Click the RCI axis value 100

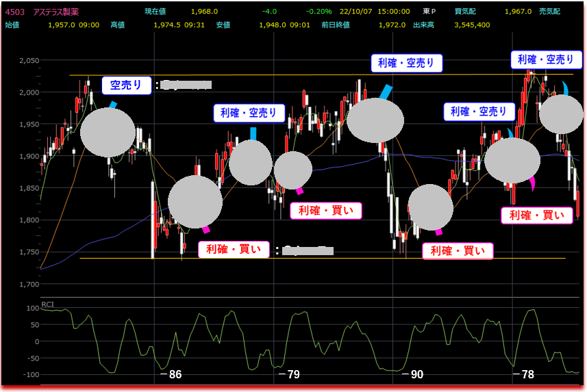[x=33, y=309]
